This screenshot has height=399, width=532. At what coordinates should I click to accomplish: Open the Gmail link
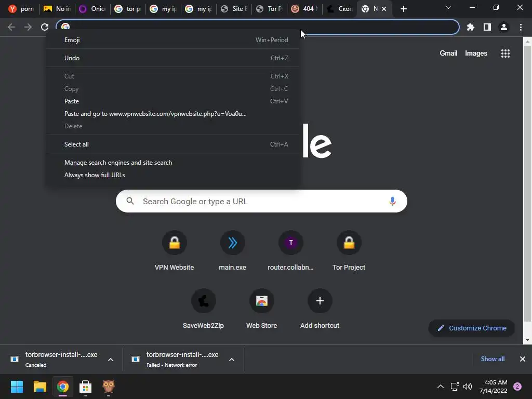[x=448, y=54]
